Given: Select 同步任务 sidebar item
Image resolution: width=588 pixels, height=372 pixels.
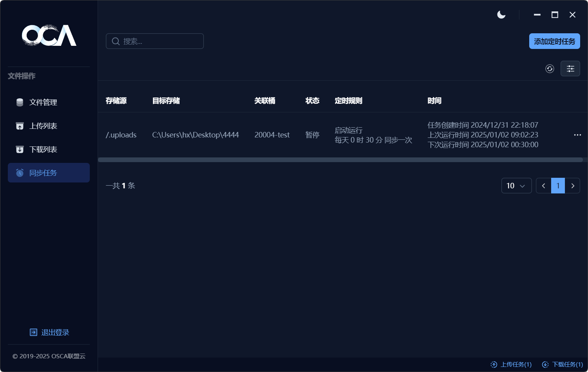Looking at the screenshot, I should click(43, 173).
